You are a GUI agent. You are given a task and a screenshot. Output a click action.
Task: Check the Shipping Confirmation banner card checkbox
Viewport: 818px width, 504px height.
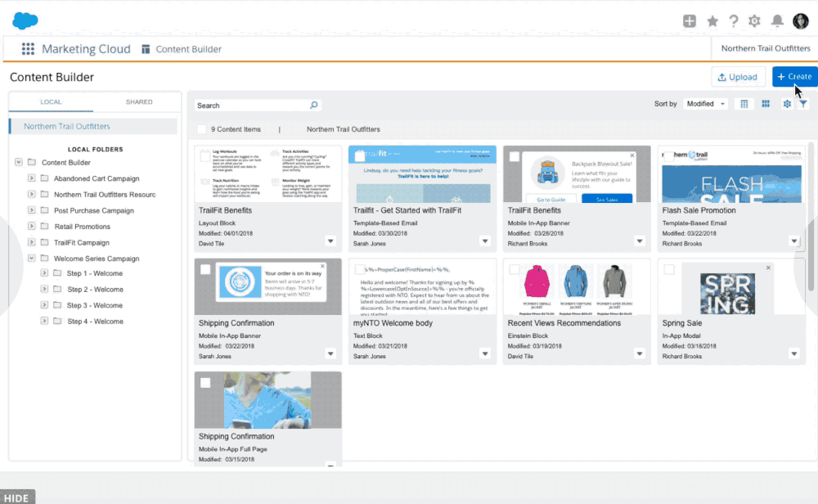(x=205, y=269)
